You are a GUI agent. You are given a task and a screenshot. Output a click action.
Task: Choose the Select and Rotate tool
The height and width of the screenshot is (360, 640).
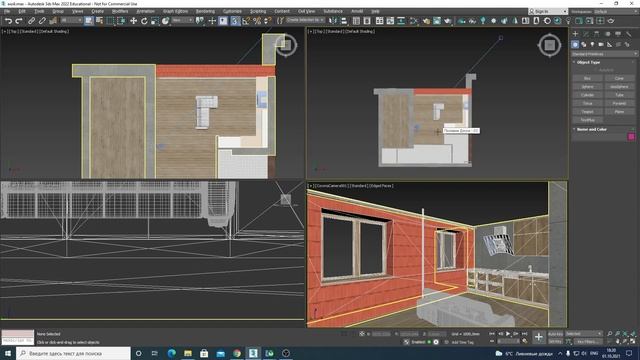click(144, 21)
